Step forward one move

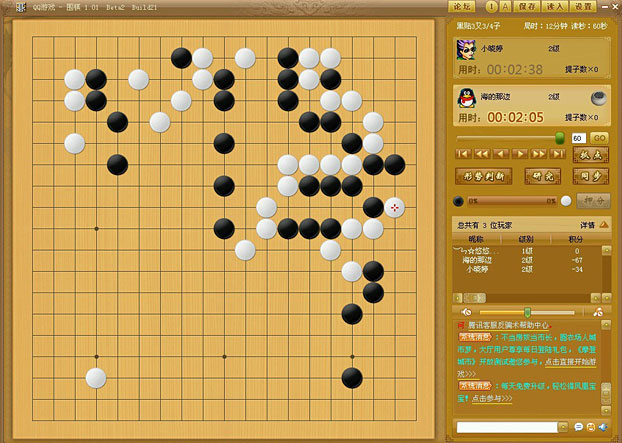tap(522, 154)
